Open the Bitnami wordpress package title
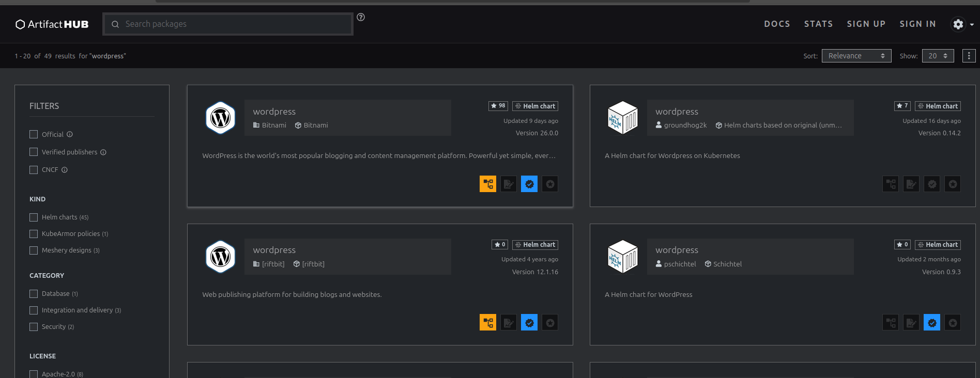The image size is (980, 378). click(x=274, y=112)
